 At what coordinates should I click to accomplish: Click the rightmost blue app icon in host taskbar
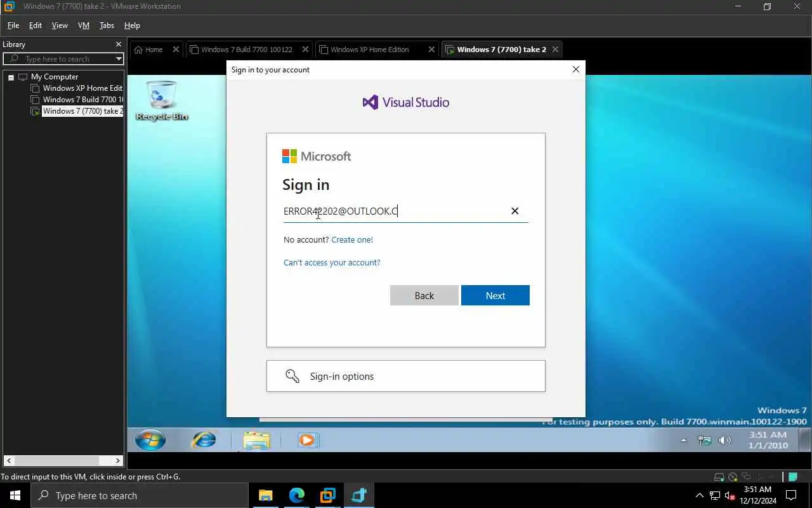click(358, 495)
